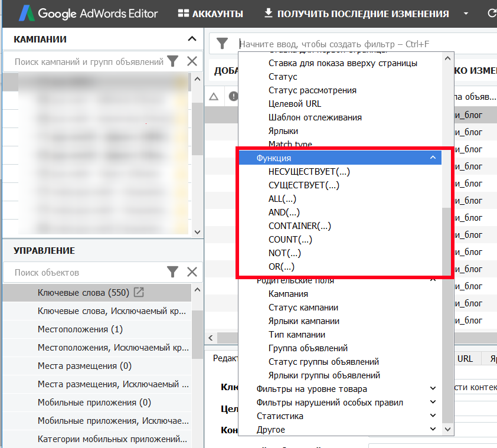Image resolution: width=497 pixels, height=448 pixels.
Task: Click the Google AdWords Editor logo
Action: 89,14
